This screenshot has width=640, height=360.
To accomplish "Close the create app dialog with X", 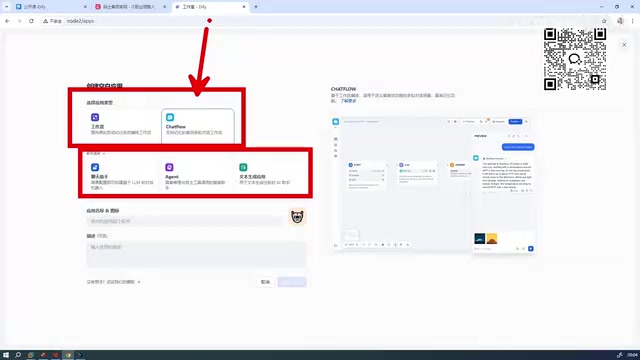I will click(x=624, y=44).
